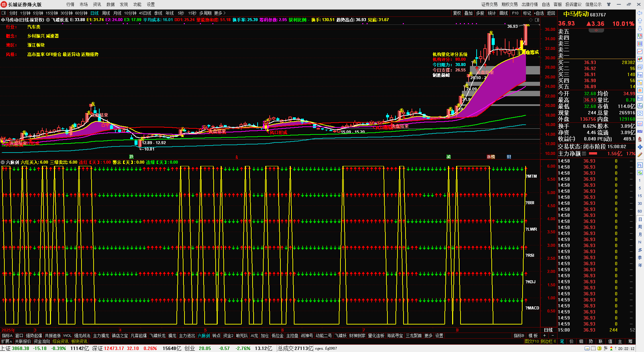This screenshot has height=352, width=644.
Task: Click the 36.93 high price label on chart
Action: point(512,26)
